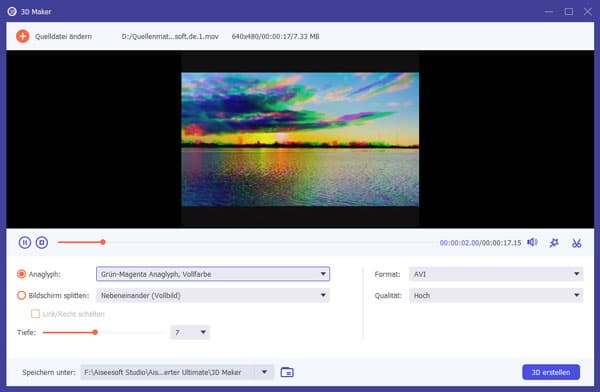Open the video effects enhancement icon

coord(554,243)
